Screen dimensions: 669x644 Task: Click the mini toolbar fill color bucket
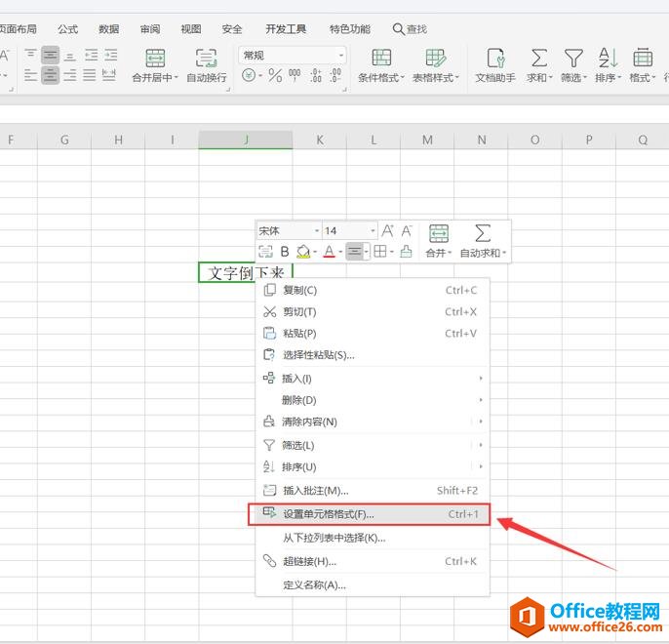coord(303,252)
